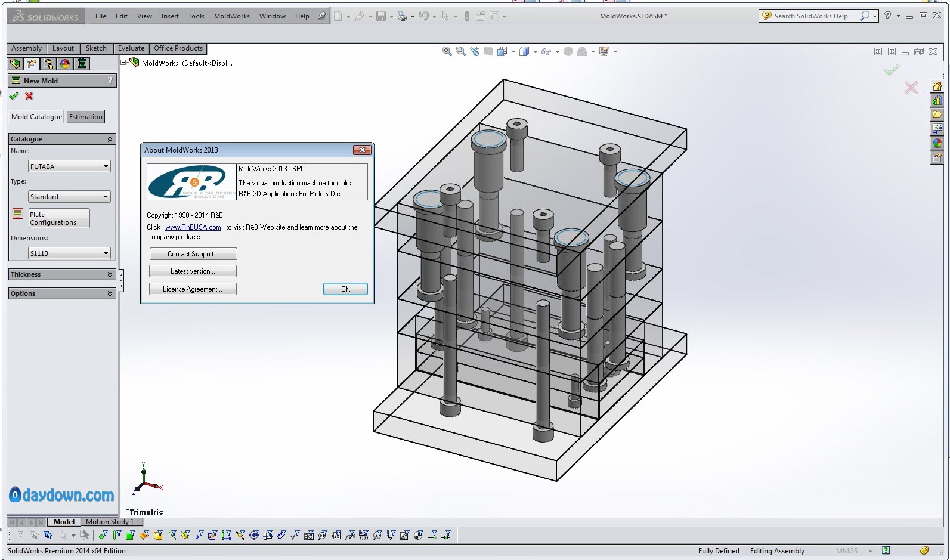Cancel New Mold with red X

point(29,96)
